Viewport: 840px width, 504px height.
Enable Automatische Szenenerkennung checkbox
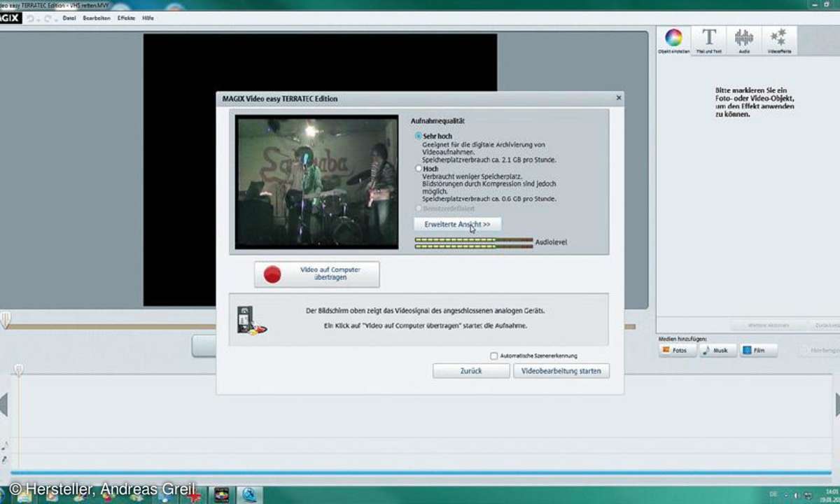pos(494,356)
